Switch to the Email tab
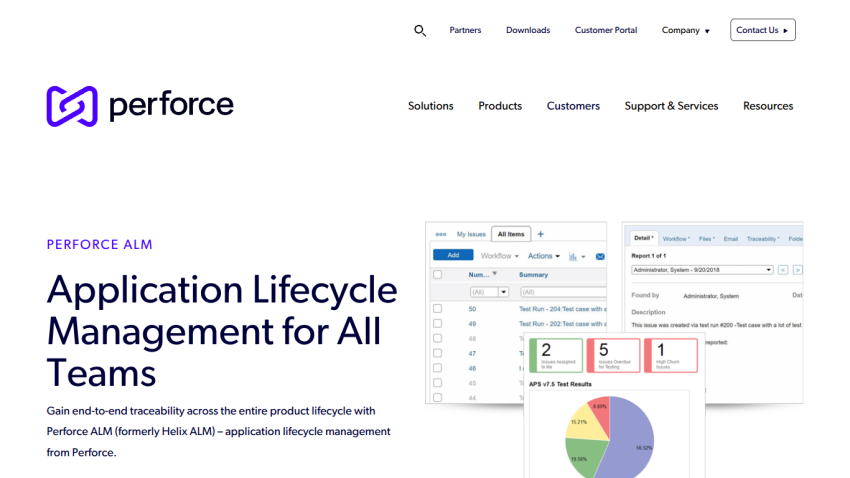Viewport: 850px width, 478px height. tap(731, 239)
